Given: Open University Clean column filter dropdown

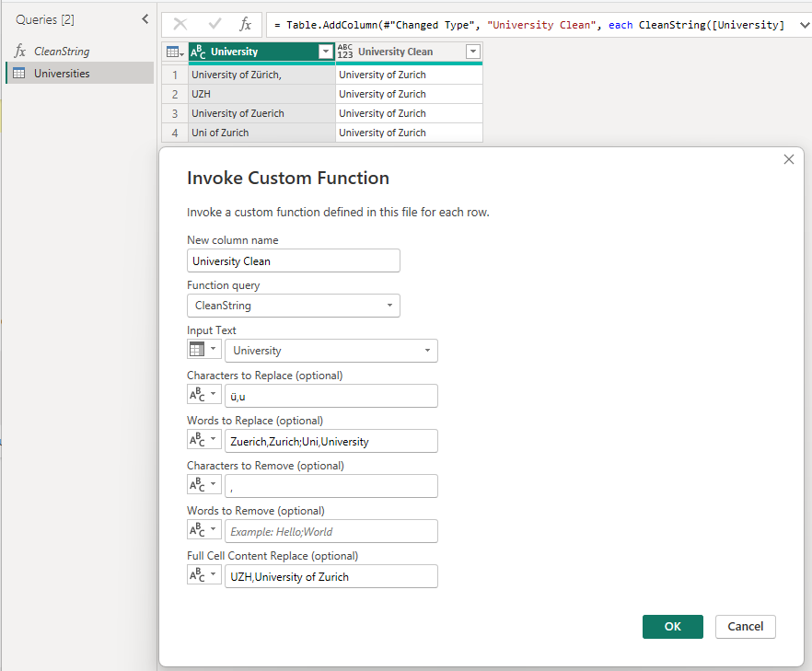Looking at the screenshot, I should pos(472,52).
